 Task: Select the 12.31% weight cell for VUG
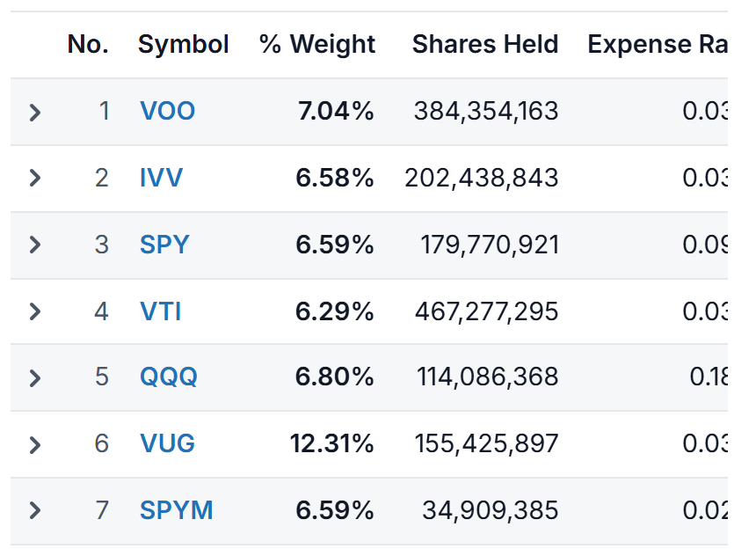[331, 443]
